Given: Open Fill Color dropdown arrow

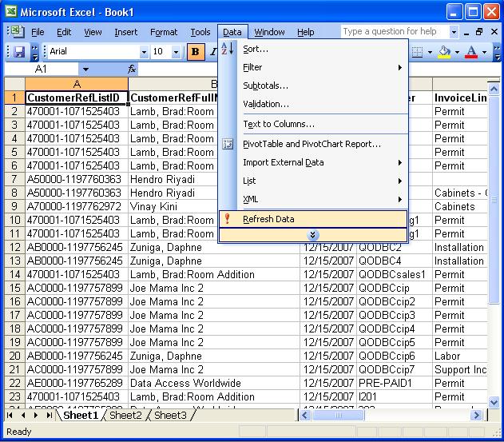Looking at the screenshot, I should (457, 52).
